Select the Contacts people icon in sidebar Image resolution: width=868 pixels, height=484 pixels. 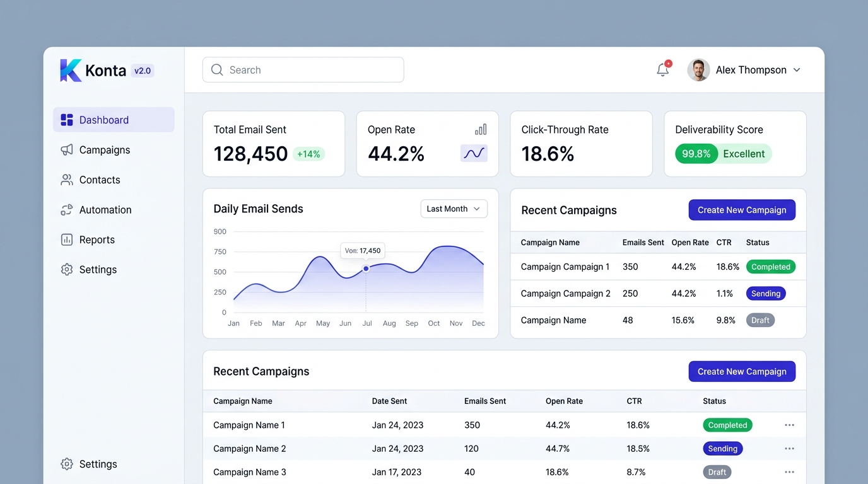[67, 180]
